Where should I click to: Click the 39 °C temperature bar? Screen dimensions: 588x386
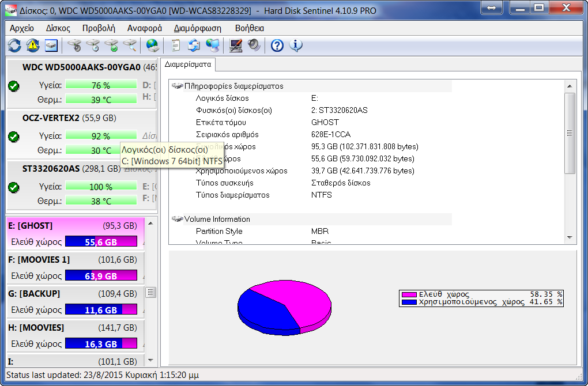point(101,100)
